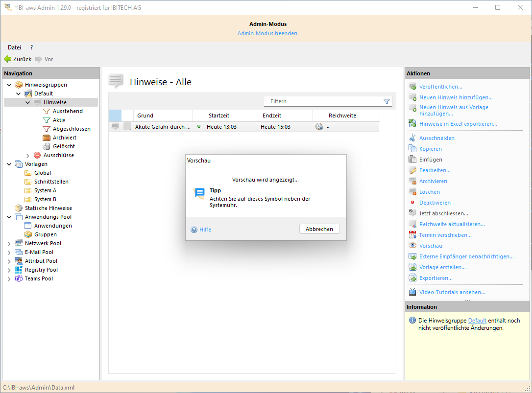
Task: Open the question mark help menu
Action: [32, 47]
